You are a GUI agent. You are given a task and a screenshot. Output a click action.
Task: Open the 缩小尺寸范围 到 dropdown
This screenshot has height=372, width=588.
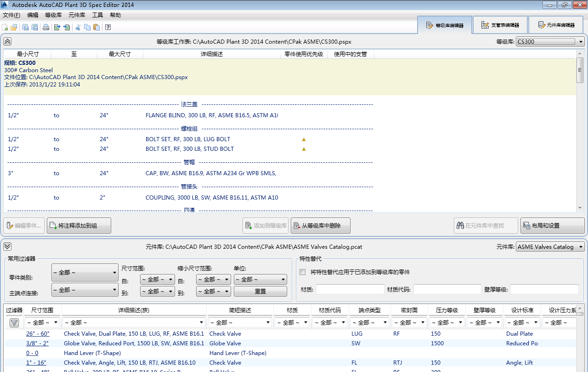click(214, 291)
